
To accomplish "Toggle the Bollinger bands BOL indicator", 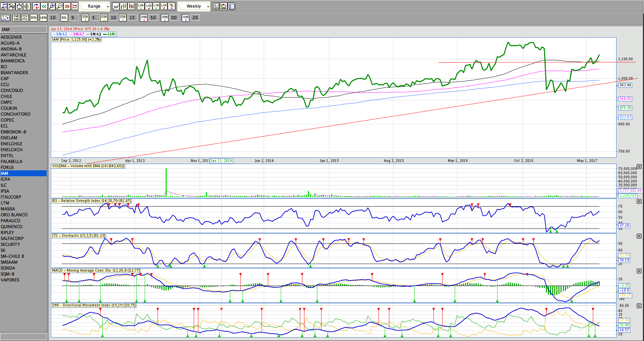I will (64, 18).
